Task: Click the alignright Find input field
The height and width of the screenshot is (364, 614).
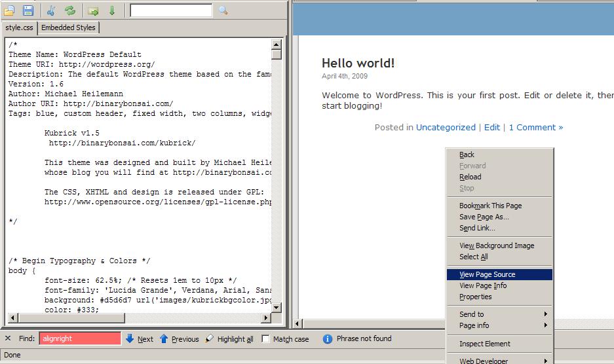Action: pyautogui.click(x=80, y=338)
